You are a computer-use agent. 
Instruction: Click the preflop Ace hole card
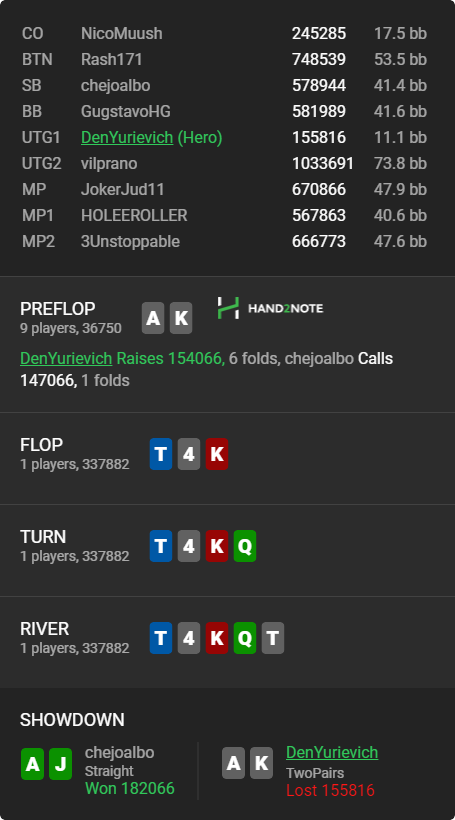(x=153, y=318)
